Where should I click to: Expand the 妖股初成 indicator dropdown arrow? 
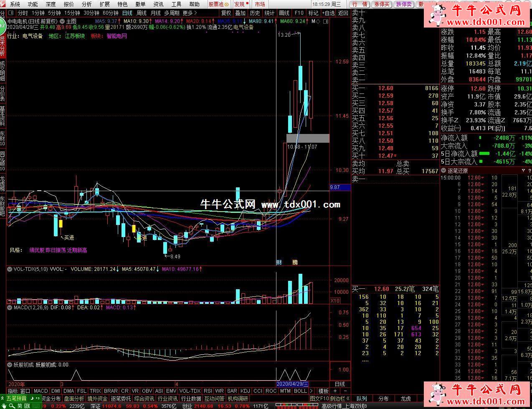9,364
